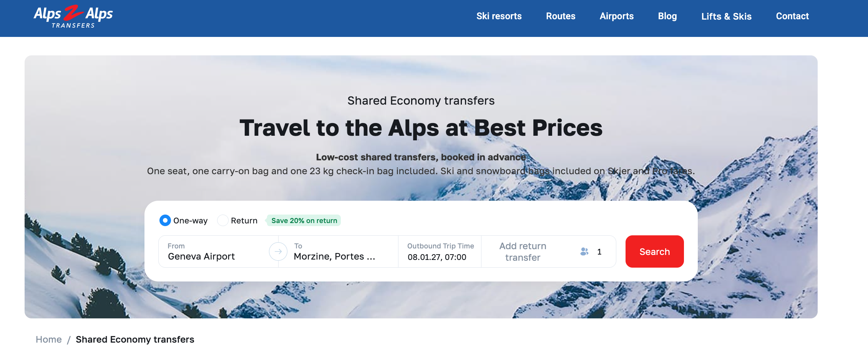
Task: Open Lifts & Skis navigation item
Action: point(726,16)
